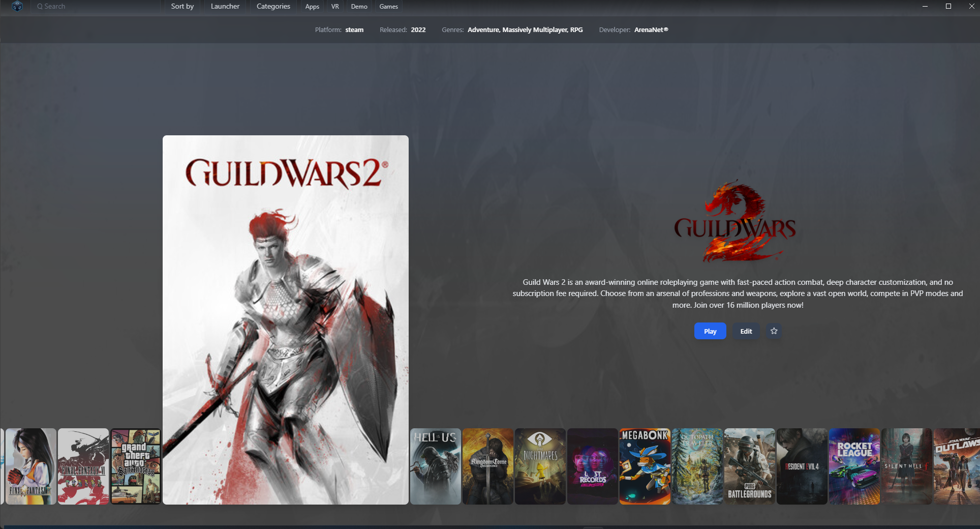Open the Kingdom Come Deliverance cover
This screenshot has width=980, height=529.
pos(487,466)
